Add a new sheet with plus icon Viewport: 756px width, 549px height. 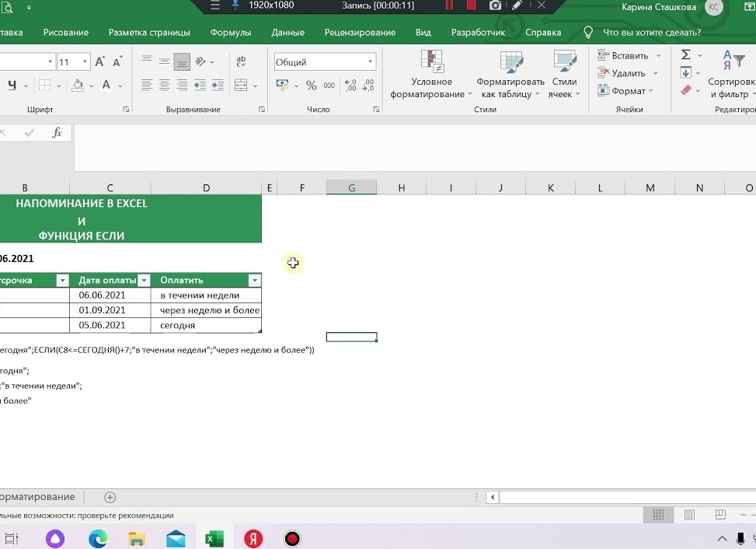pyautogui.click(x=110, y=497)
